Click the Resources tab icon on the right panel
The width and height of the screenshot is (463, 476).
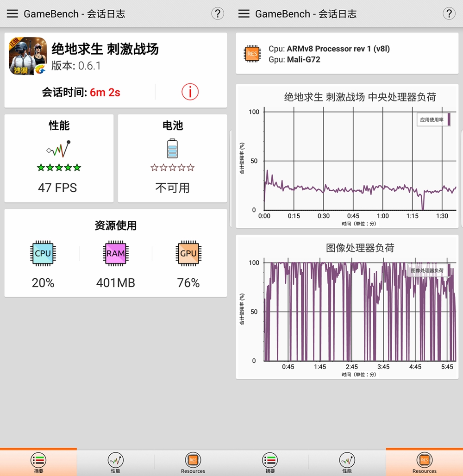pyautogui.click(x=424, y=461)
